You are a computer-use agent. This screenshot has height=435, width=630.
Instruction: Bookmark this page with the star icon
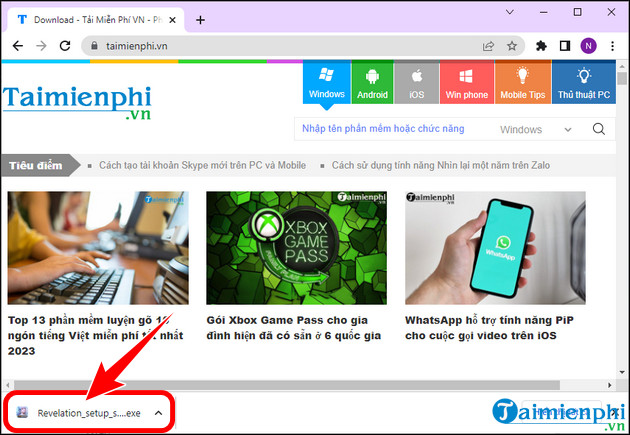point(511,46)
